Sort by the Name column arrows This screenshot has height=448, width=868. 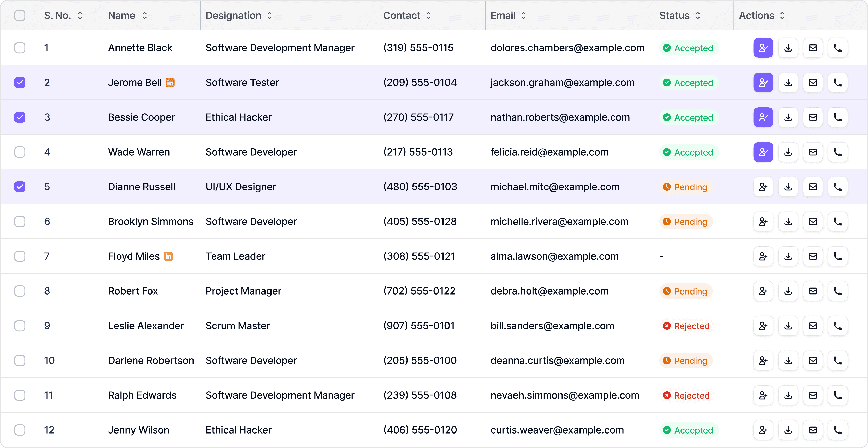click(144, 16)
